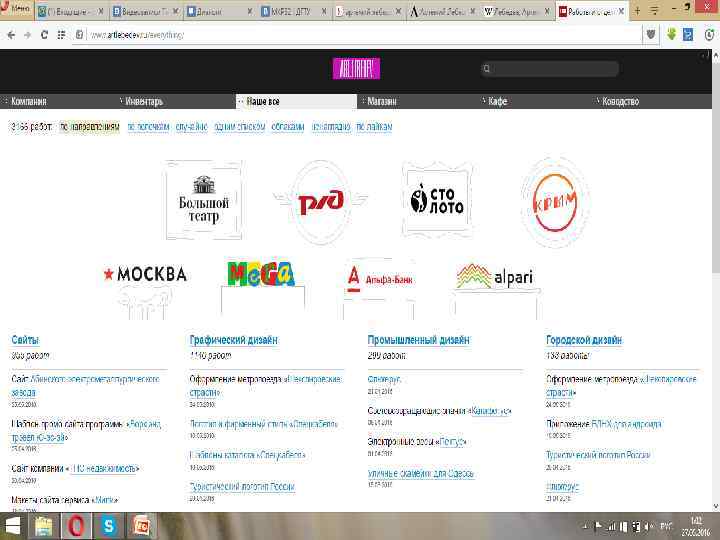Viewport: 720px width, 540px height.
Task: Open the Промышленный дизайн category heading
Action: click(418, 340)
